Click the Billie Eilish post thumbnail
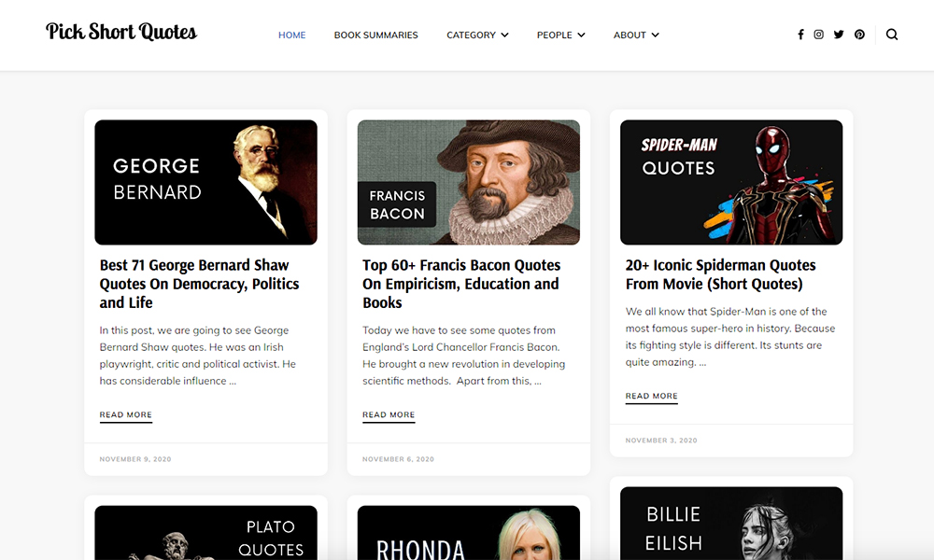Viewport: 934px width, 560px height. [731, 523]
